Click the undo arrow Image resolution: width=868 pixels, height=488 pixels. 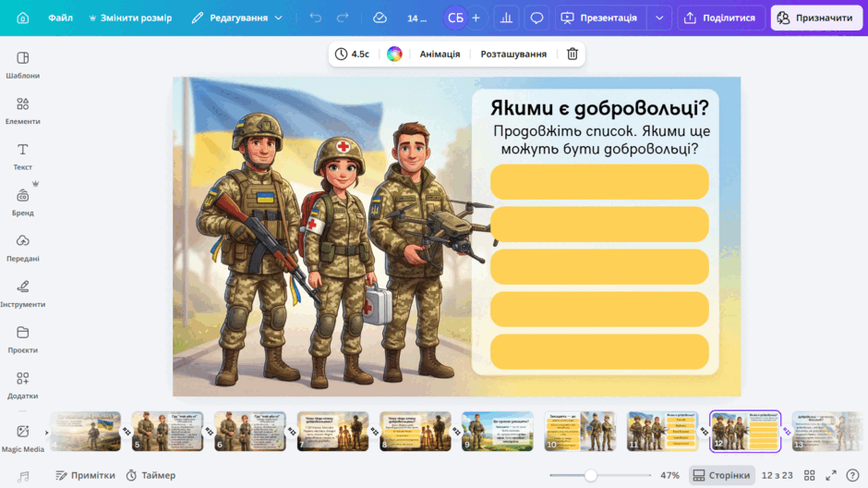[x=316, y=18]
